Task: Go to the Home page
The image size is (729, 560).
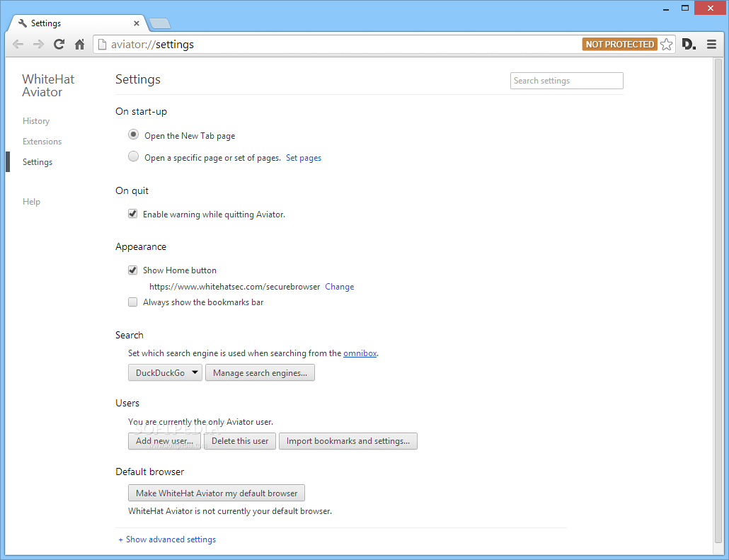Action: tap(79, 44)
